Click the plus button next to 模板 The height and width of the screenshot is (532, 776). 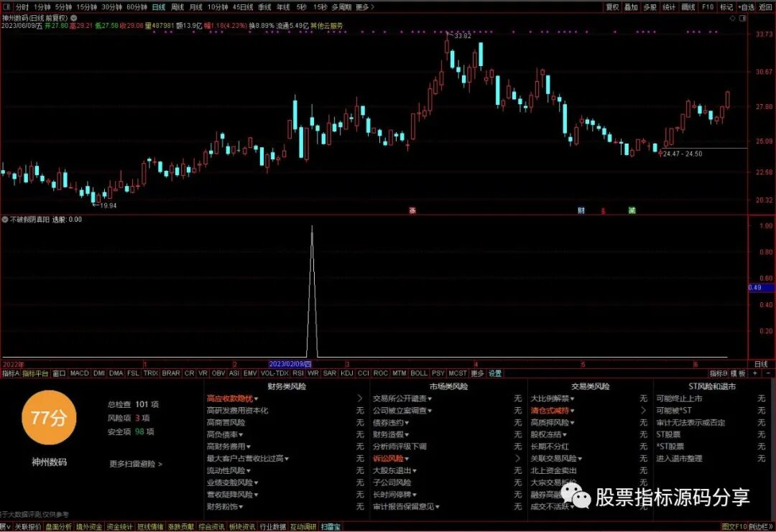click(754, 373)
